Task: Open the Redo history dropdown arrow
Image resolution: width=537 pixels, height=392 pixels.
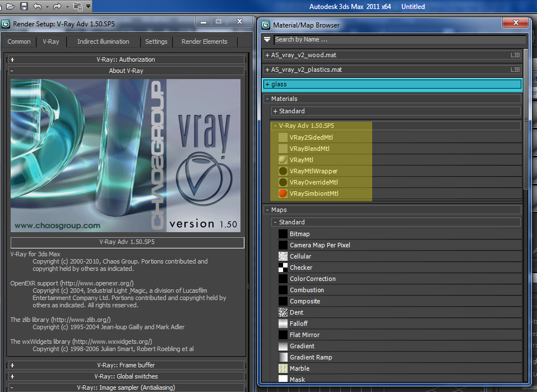Action: point(67,6)
